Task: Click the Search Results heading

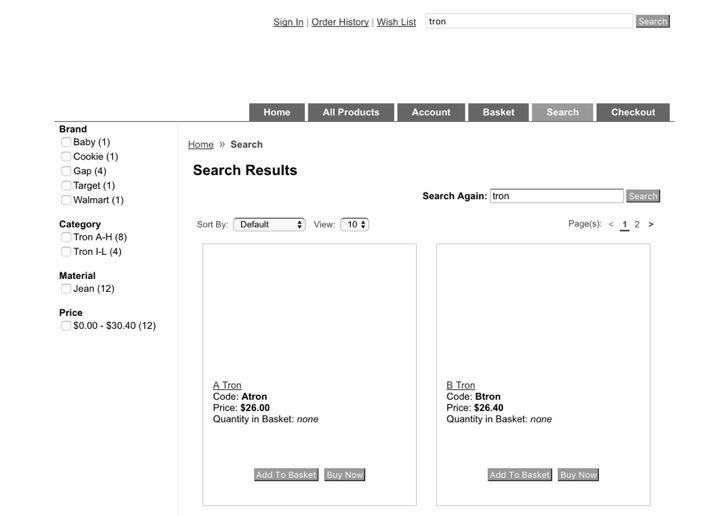Action: (x=245, y=170)
